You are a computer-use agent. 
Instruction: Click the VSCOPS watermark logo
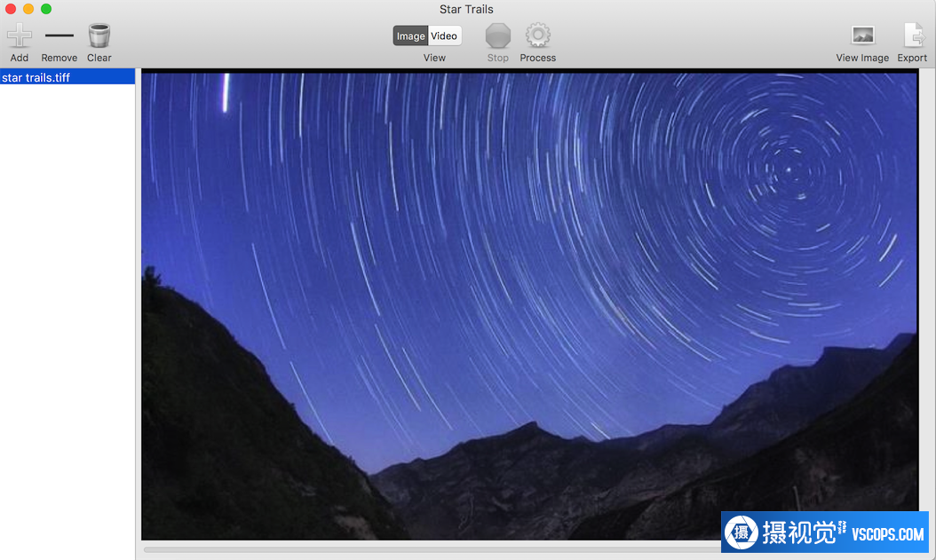click(x=824, y=532)
